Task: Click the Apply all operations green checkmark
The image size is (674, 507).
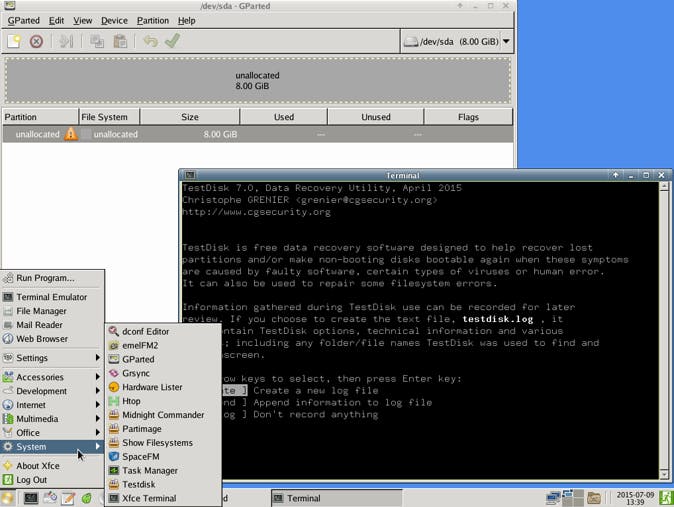Action: (172, 41)
